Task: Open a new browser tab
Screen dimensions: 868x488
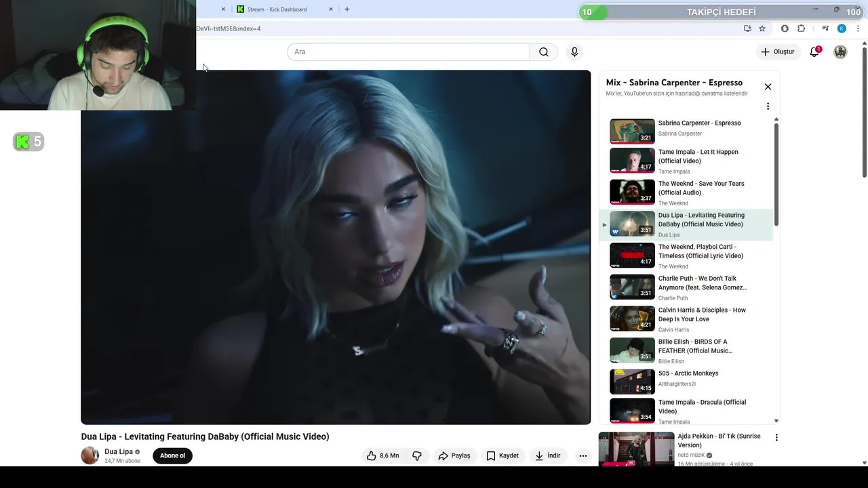Action: [347, 9]
